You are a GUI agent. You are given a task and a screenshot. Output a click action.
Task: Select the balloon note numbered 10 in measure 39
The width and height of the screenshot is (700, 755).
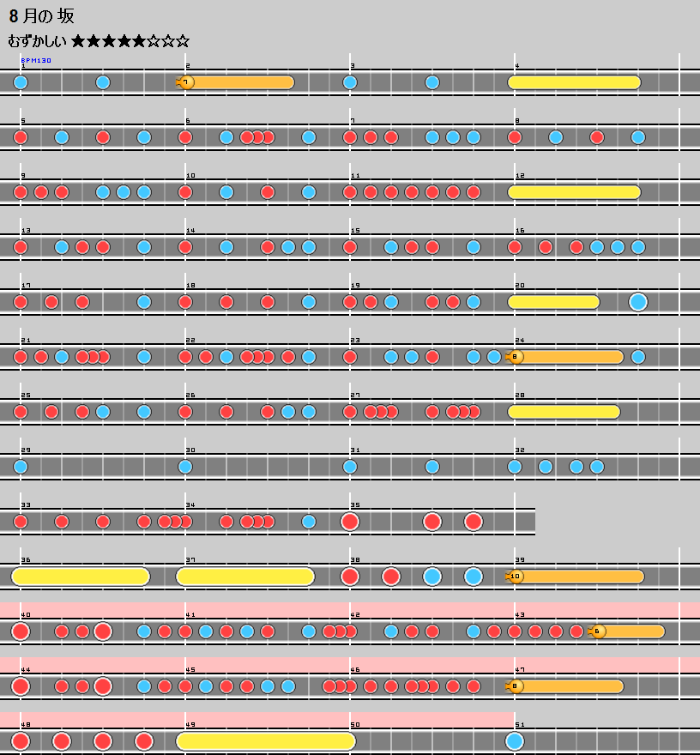click(x=516, y=577)
